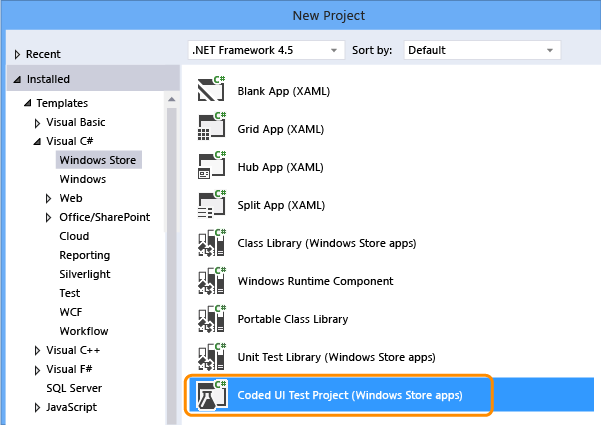Select the Silverlight tree item

click(85, 274)
